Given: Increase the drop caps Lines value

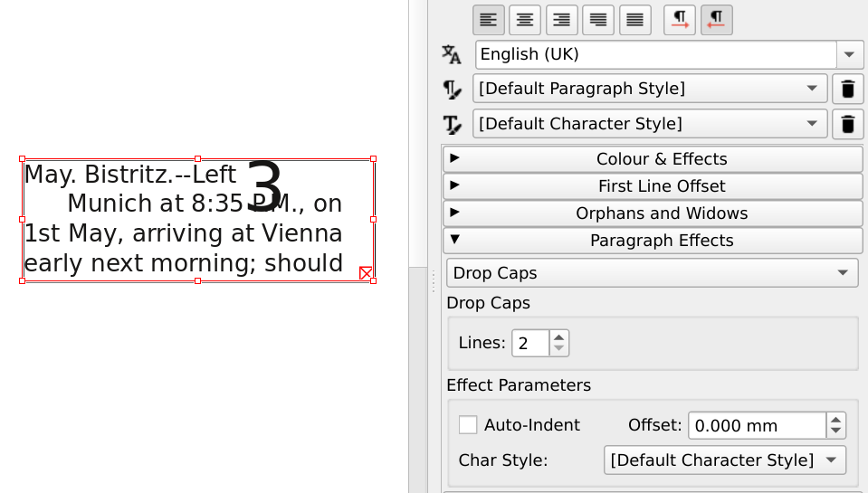Looking at the screenshot, I should [x=559, y=337].
